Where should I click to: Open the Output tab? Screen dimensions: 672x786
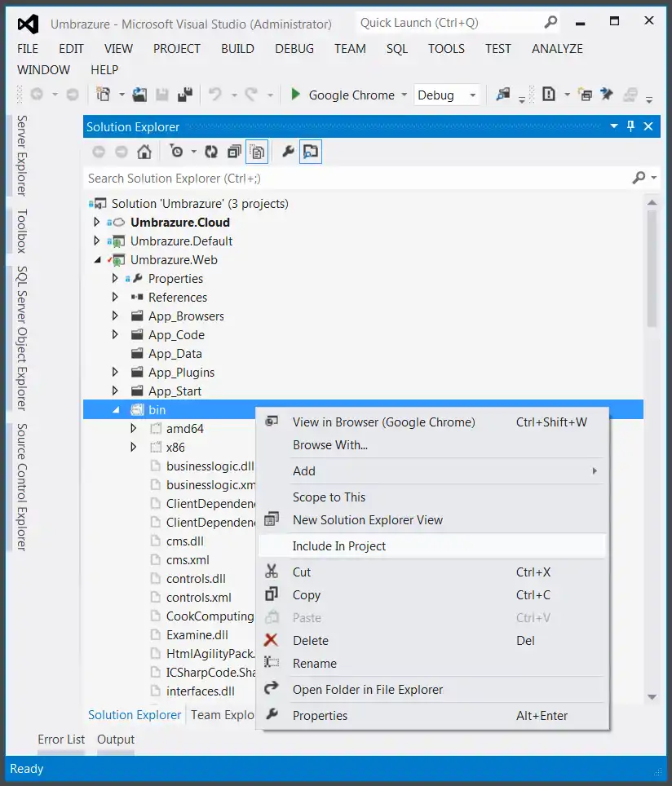pyautogui.click(x=116, y=740)
